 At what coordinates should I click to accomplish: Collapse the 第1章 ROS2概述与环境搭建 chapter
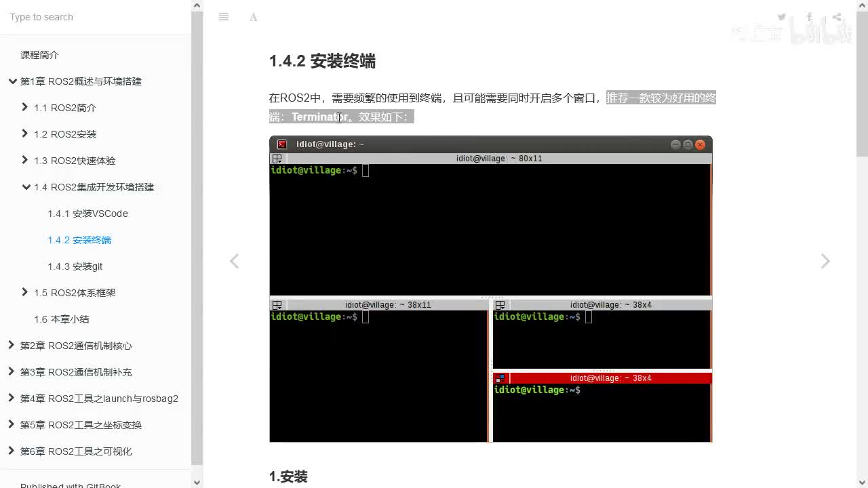pos(12,81)
